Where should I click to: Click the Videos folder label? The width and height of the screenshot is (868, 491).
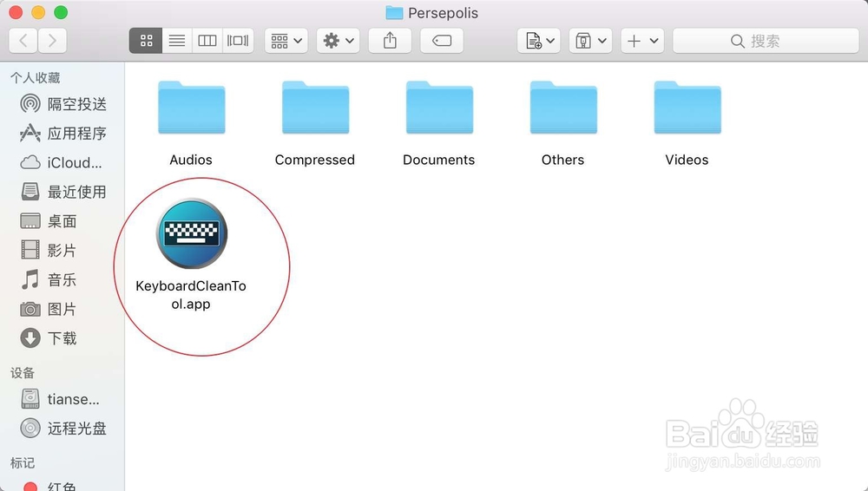687,160
